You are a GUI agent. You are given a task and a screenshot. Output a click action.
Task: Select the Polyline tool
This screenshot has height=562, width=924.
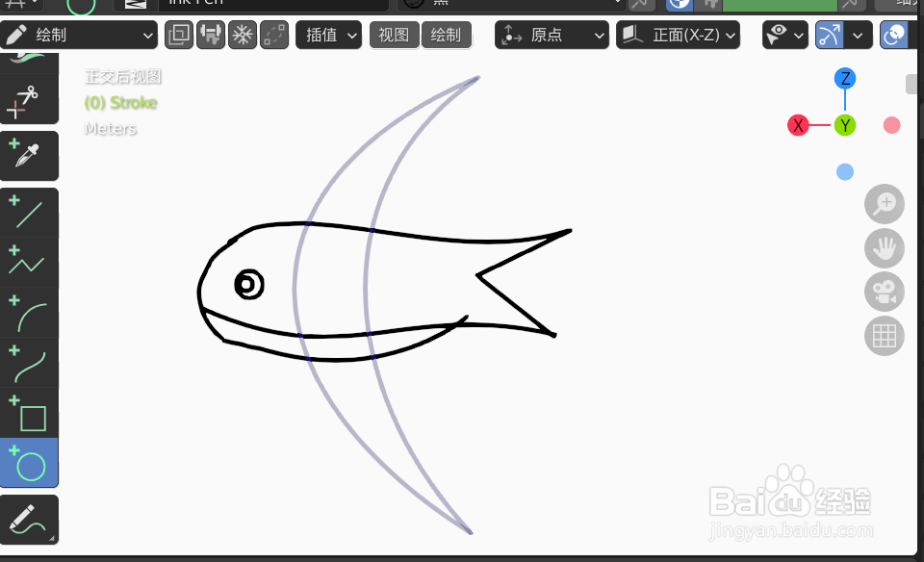point(29,262)
